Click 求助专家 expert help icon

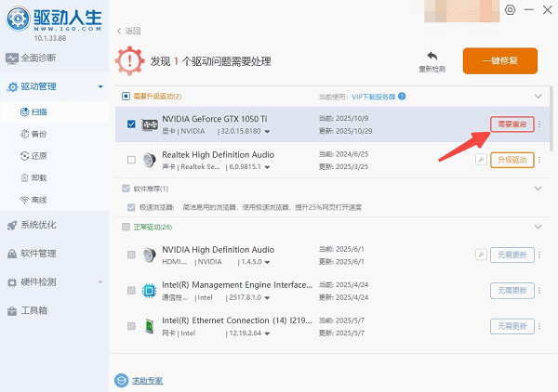pos(121,380)
